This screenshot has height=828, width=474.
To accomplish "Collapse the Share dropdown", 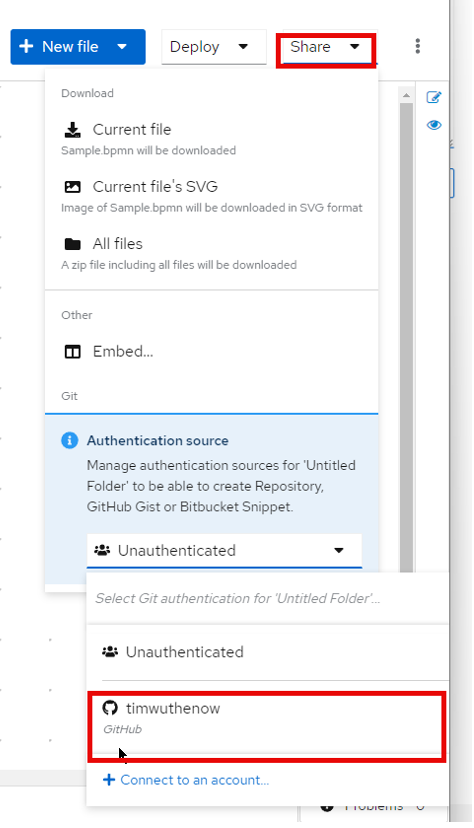I will [326, 47].
